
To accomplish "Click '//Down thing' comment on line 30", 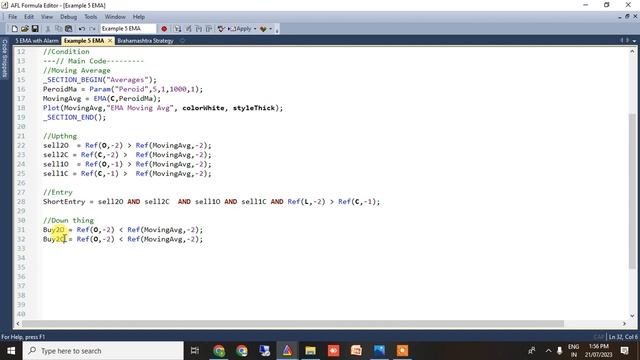I will coord(68,220).
